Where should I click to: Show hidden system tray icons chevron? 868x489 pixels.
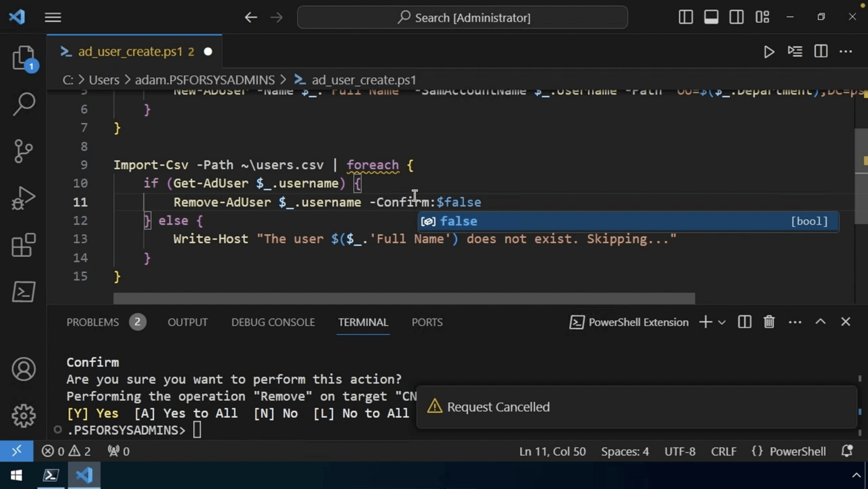point(856,475)
